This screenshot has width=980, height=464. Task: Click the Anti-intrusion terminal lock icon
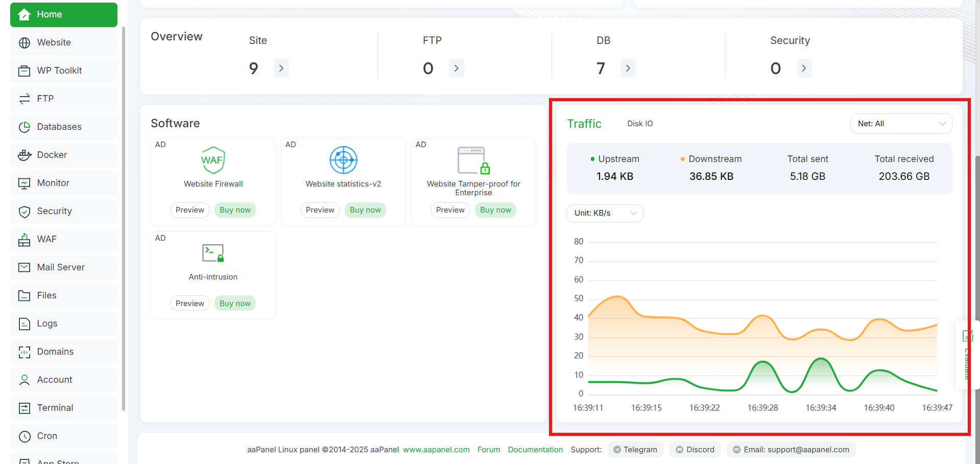213,253
